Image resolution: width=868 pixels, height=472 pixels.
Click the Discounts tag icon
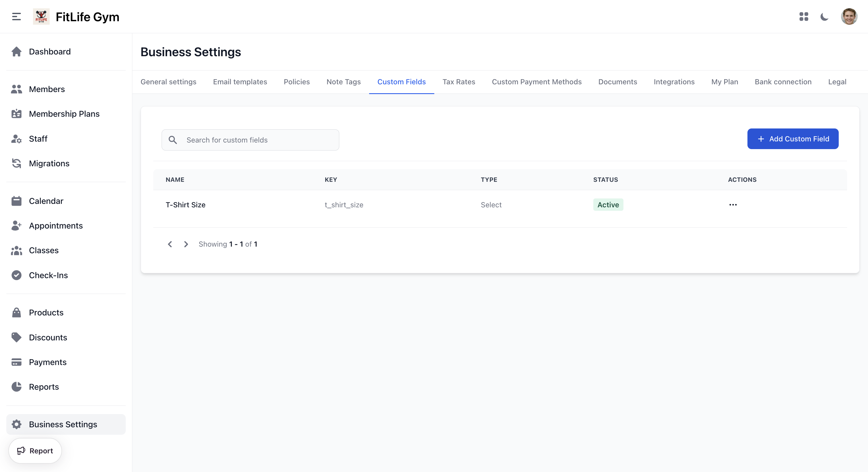[17, 337]
